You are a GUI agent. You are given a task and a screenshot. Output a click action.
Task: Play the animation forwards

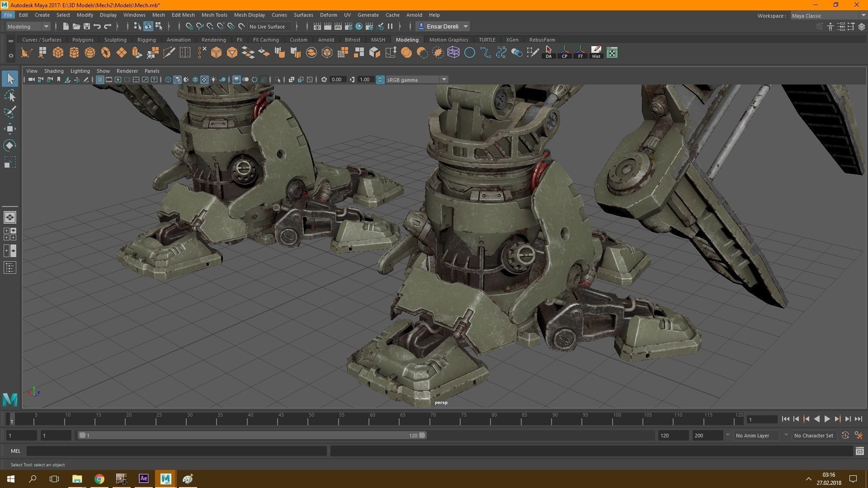tap(827, 419)
